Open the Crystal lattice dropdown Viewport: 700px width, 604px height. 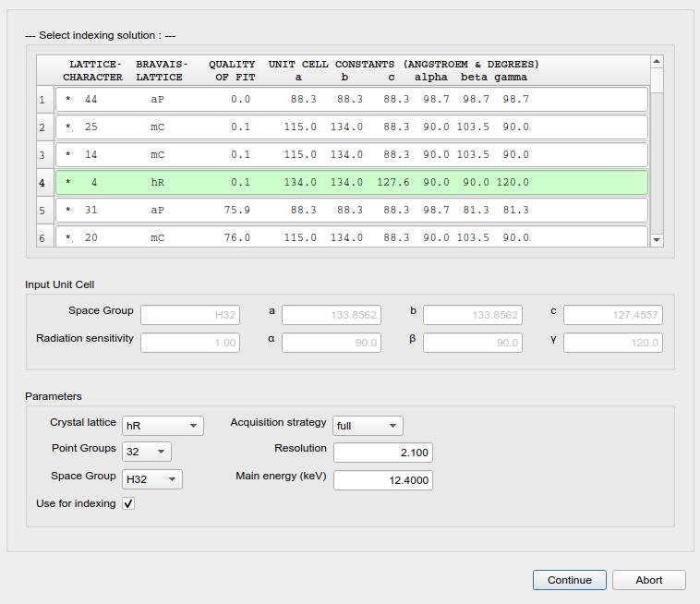(x=163, y=426)
